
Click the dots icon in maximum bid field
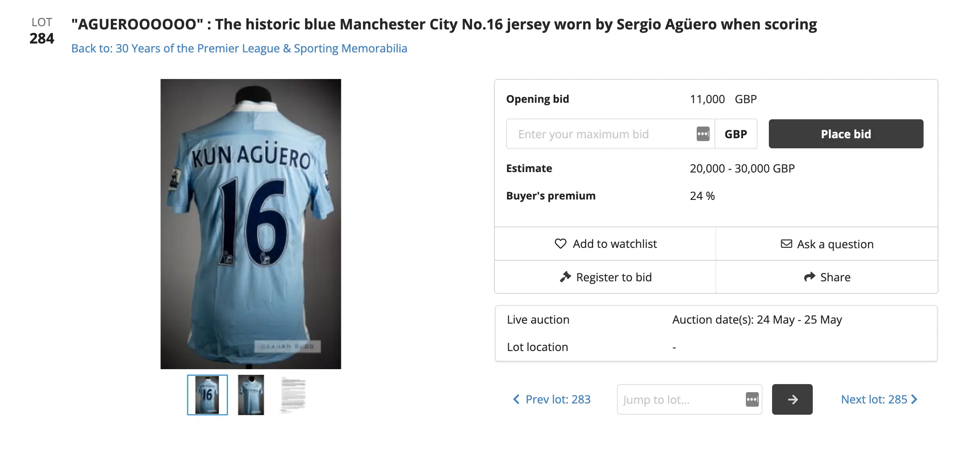point(703,134)
